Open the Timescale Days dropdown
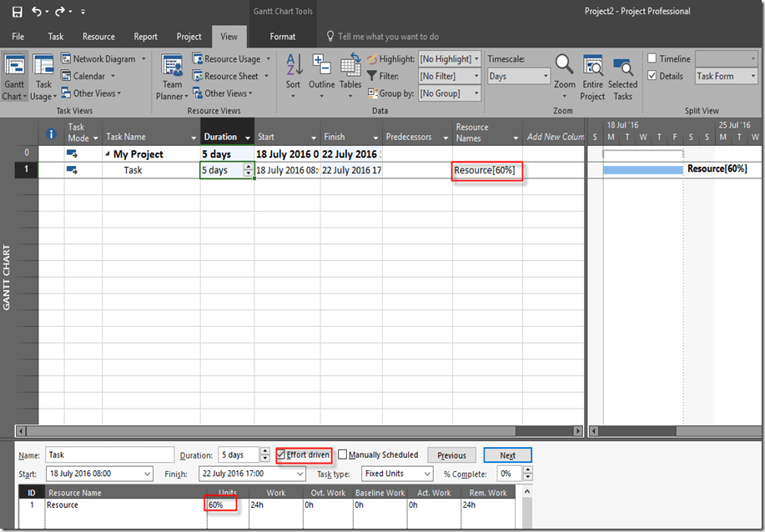Image resolution: width=765 pixels, height=532 pixels. coord(518,76)
